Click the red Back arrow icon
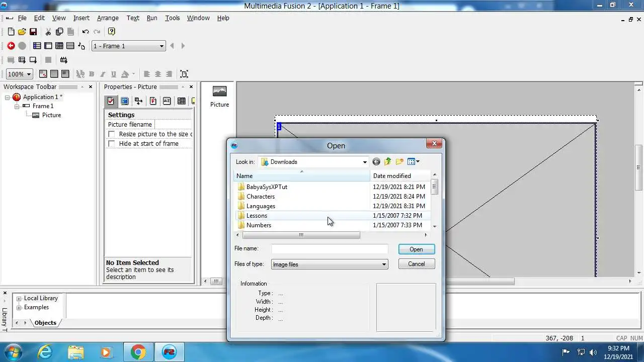This screenshot has width=644, height=362. coord(11,46)
